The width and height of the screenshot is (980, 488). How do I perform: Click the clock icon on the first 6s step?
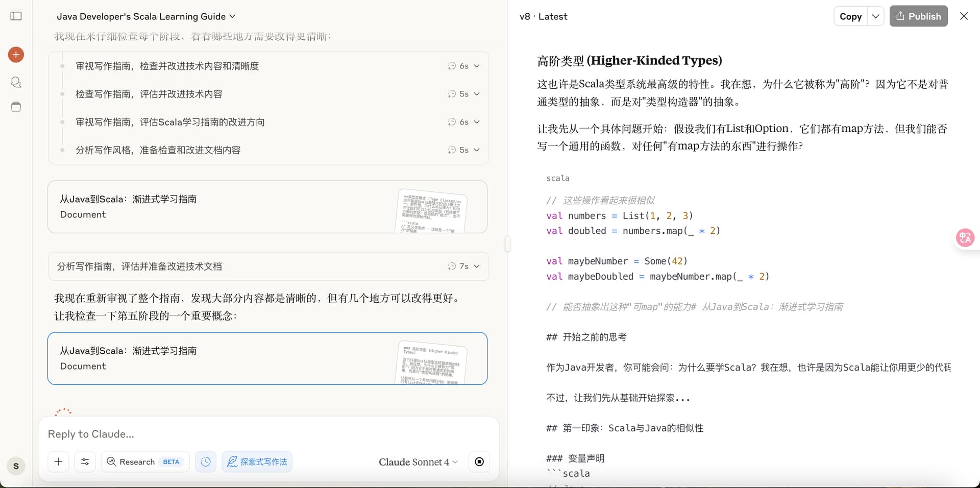(x=452, y=66)
